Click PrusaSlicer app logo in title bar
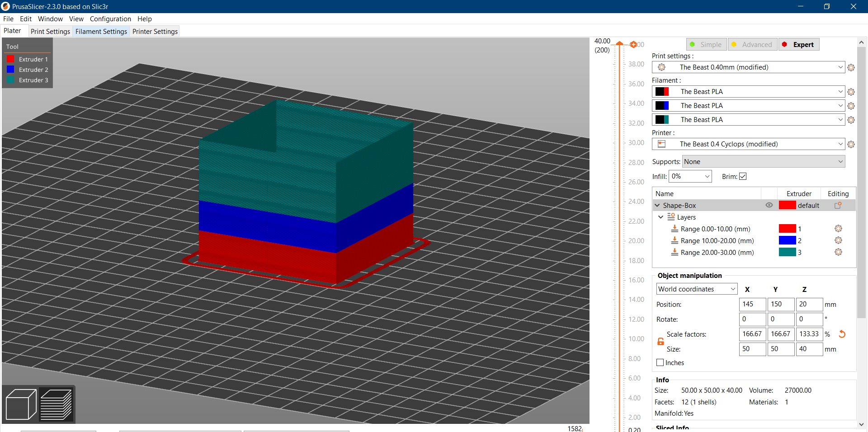Viewport: 868px width, 432px height. (6, 6)
